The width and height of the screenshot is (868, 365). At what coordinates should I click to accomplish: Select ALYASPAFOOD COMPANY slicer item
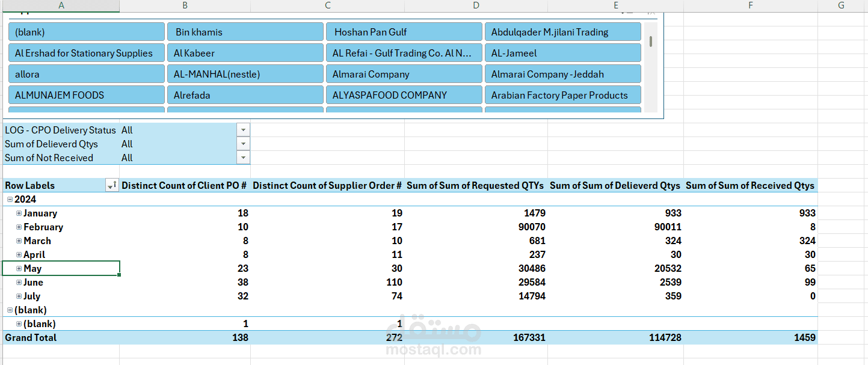coord(404,95)
